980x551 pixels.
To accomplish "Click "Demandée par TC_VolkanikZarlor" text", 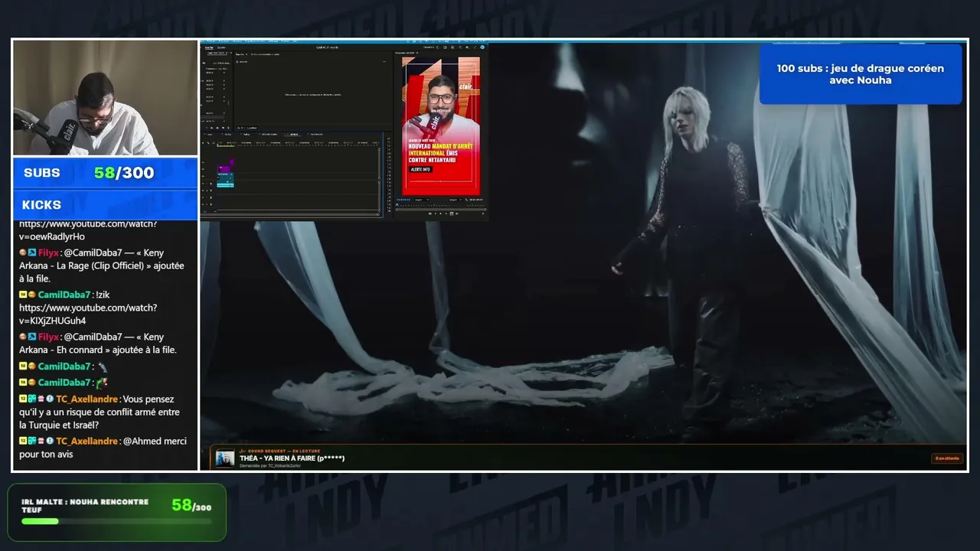I will click(x=270, y=465).
